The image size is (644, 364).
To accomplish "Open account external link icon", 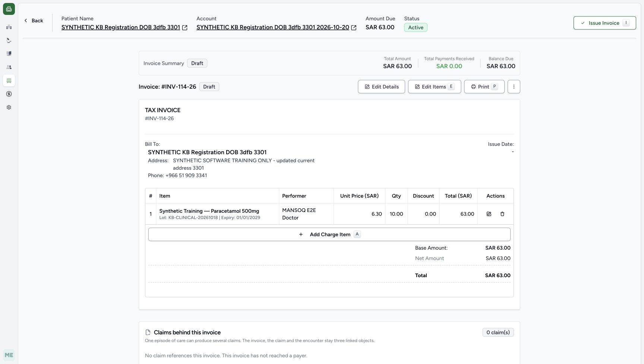I will point(354,28).
